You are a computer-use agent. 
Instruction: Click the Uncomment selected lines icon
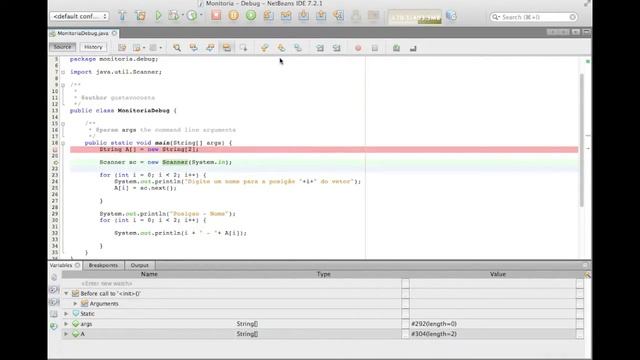point(413,48)
